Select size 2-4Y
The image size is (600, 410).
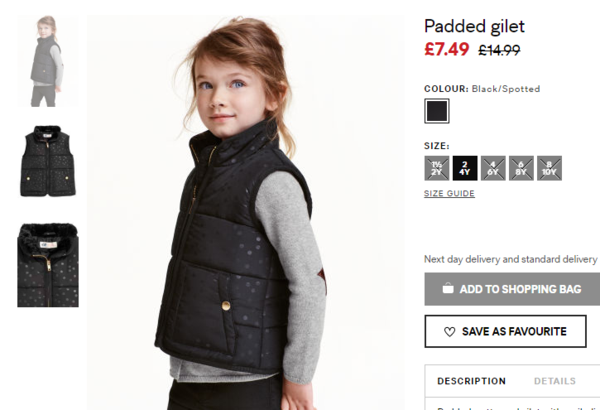[x=465, y=168]
